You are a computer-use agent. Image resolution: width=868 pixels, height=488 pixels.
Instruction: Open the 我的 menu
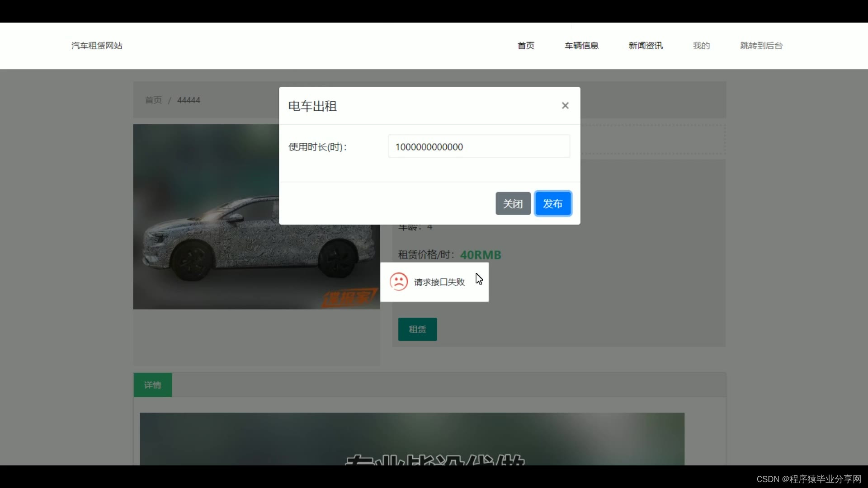(701, 46)
